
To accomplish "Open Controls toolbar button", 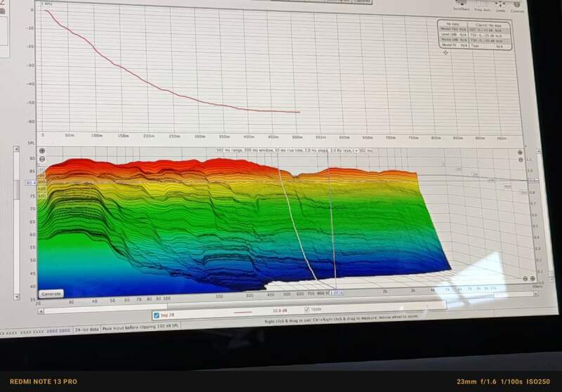I will (517, 6).
